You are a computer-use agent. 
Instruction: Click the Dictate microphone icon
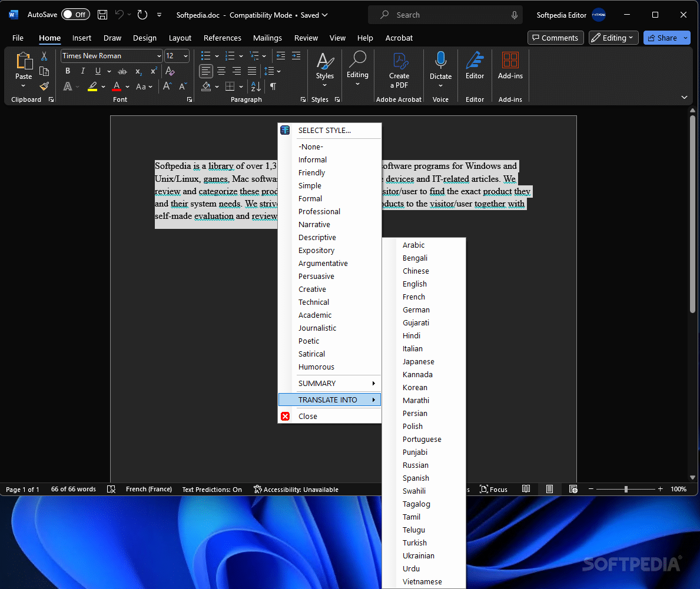tap(440, 60)
